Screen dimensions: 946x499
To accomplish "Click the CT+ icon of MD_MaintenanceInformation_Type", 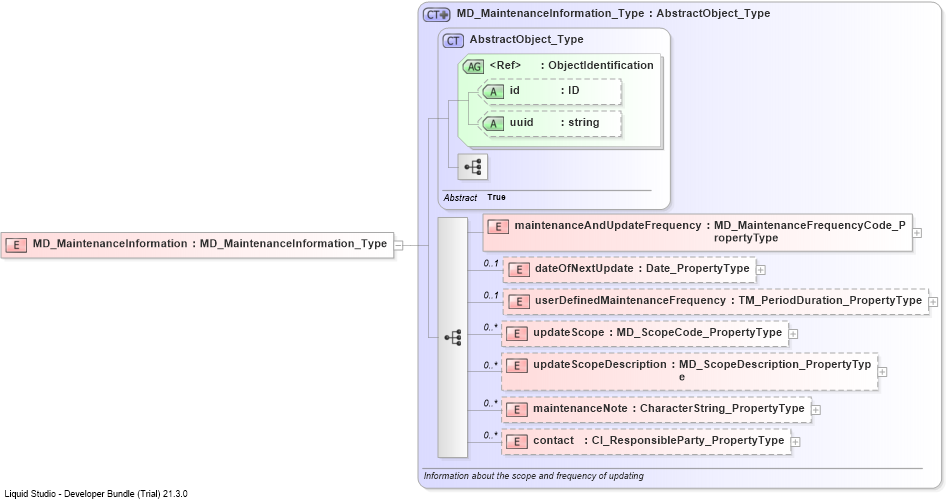I will 437,14.
